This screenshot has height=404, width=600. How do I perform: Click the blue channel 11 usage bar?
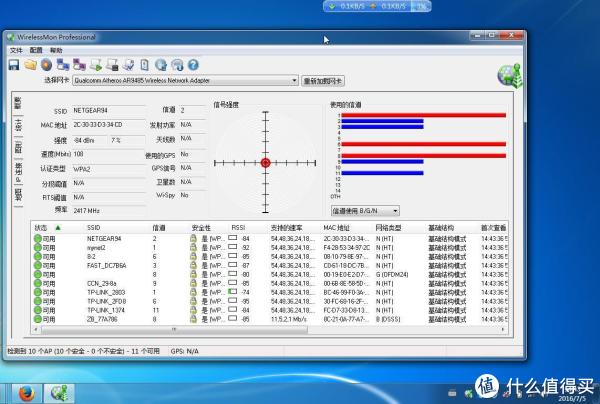tap(382, 173)
